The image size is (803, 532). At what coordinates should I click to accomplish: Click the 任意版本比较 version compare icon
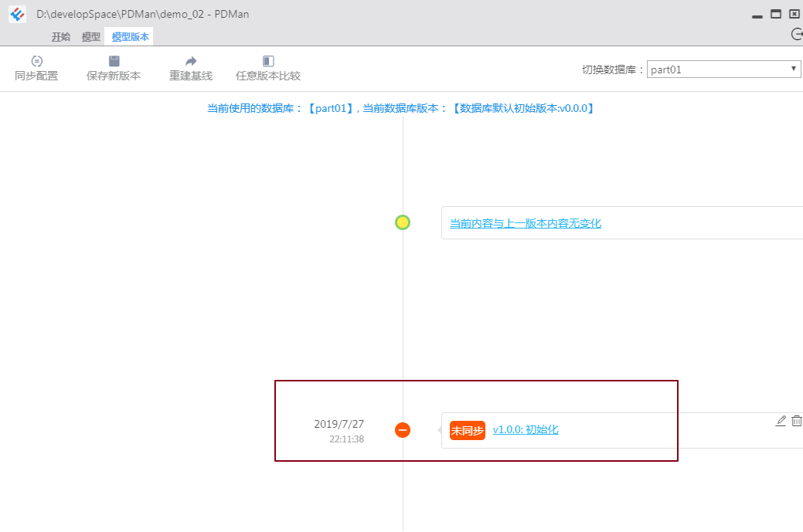click(268, 61)
